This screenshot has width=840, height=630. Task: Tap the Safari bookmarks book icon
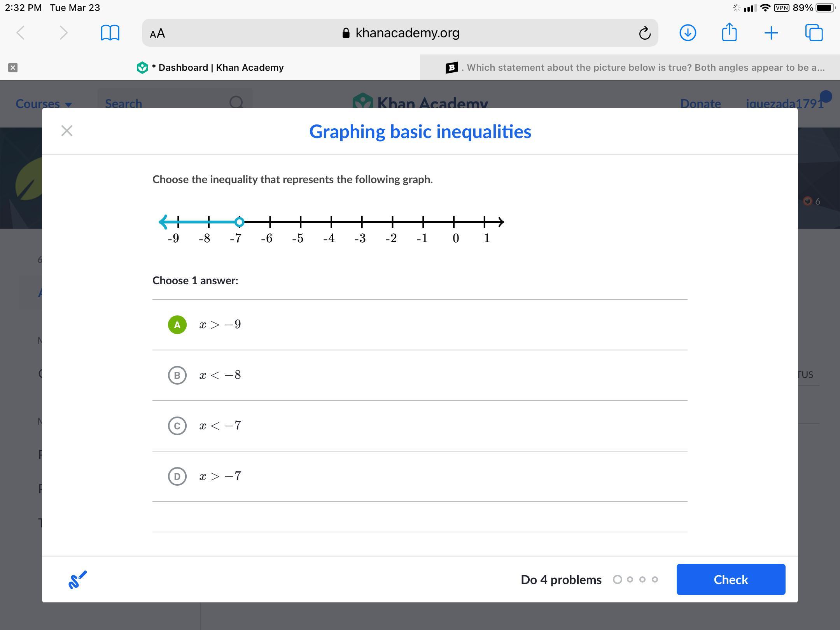tap(110, 33)
